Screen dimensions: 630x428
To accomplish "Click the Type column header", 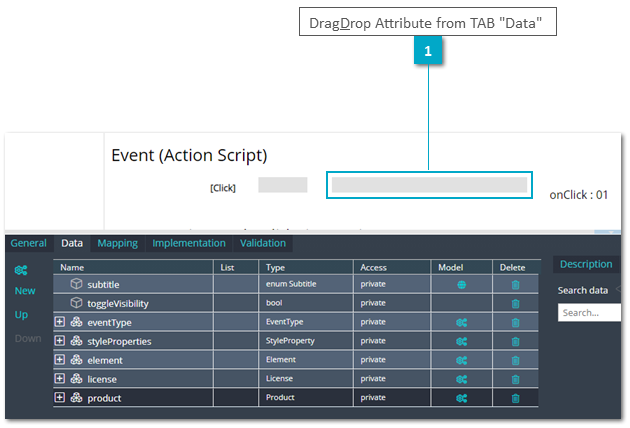I will (306, 267).
